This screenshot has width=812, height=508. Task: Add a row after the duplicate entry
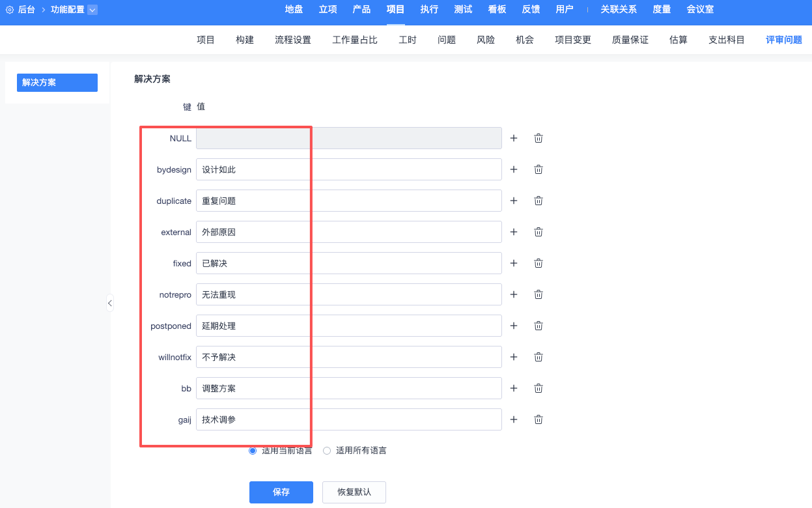tap(514, 201)
